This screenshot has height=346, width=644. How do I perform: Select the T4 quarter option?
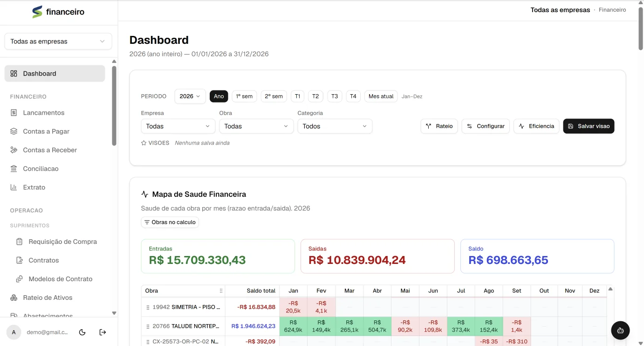[353, 97]
